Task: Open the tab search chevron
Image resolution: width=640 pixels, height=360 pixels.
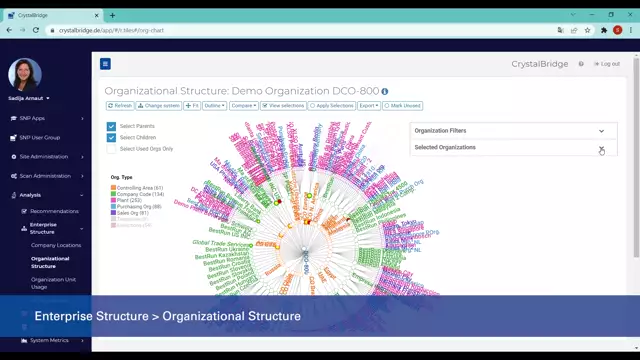Action: pyautogui.click(x=573, y=15)
